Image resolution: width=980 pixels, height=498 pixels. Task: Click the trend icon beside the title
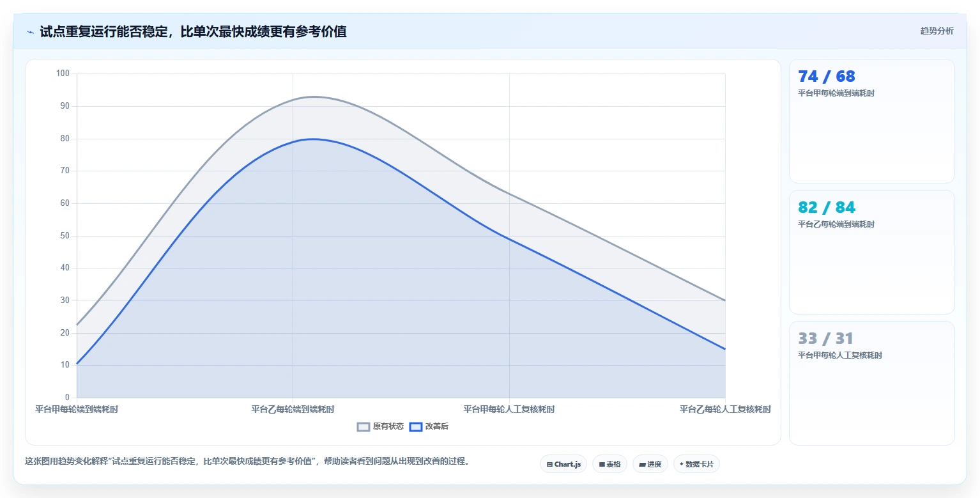click(x=30, y=32)
